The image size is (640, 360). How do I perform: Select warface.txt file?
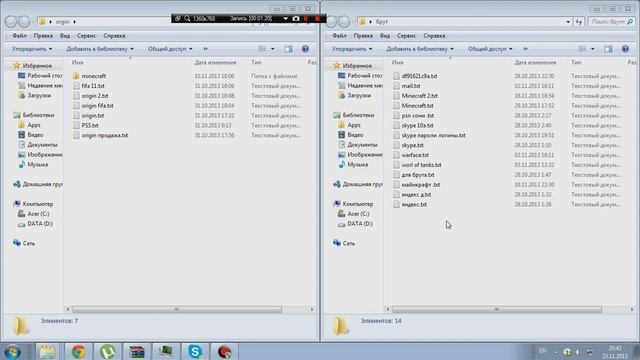(x=415, y=155)
